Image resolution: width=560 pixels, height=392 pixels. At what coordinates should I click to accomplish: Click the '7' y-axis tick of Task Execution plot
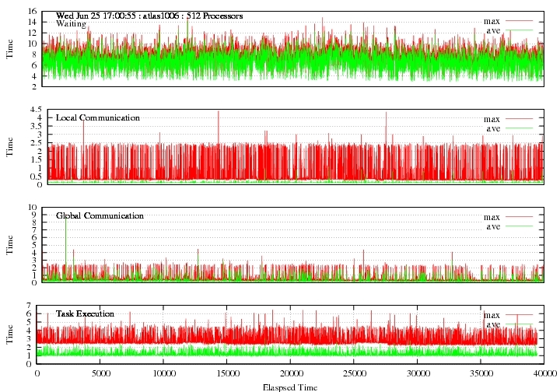pos(30,305)
